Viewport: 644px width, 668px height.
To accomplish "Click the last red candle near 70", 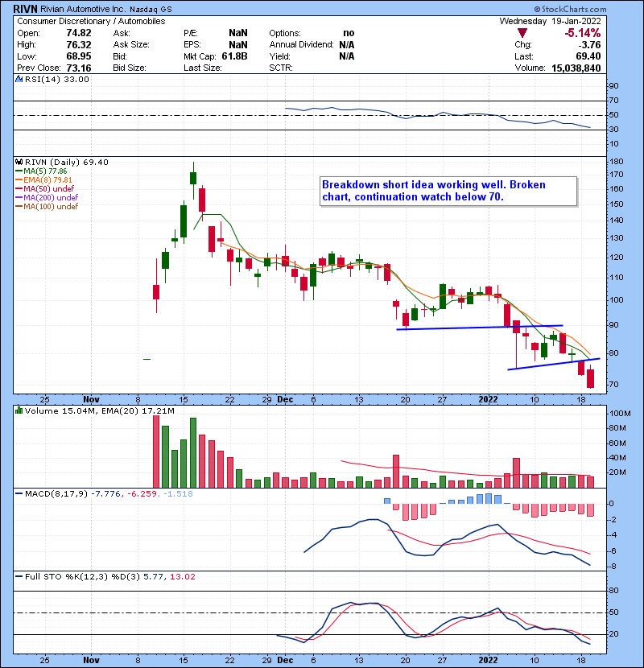I will point(590,378).
